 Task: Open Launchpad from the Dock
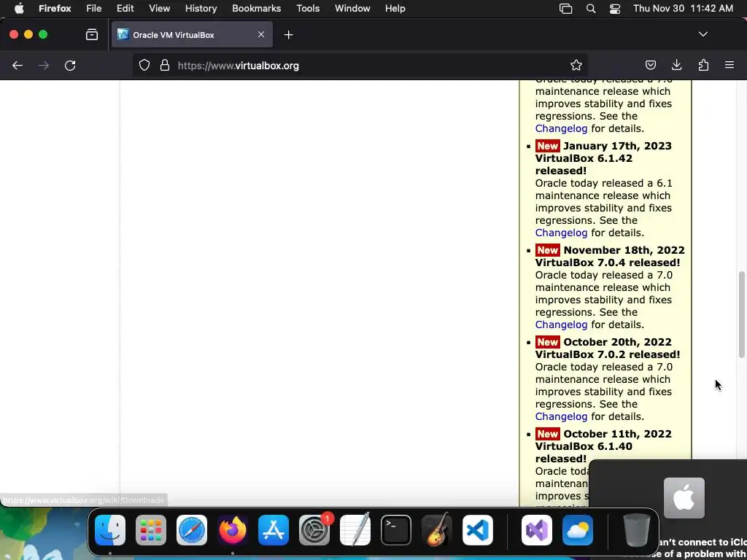coord(151,530)
